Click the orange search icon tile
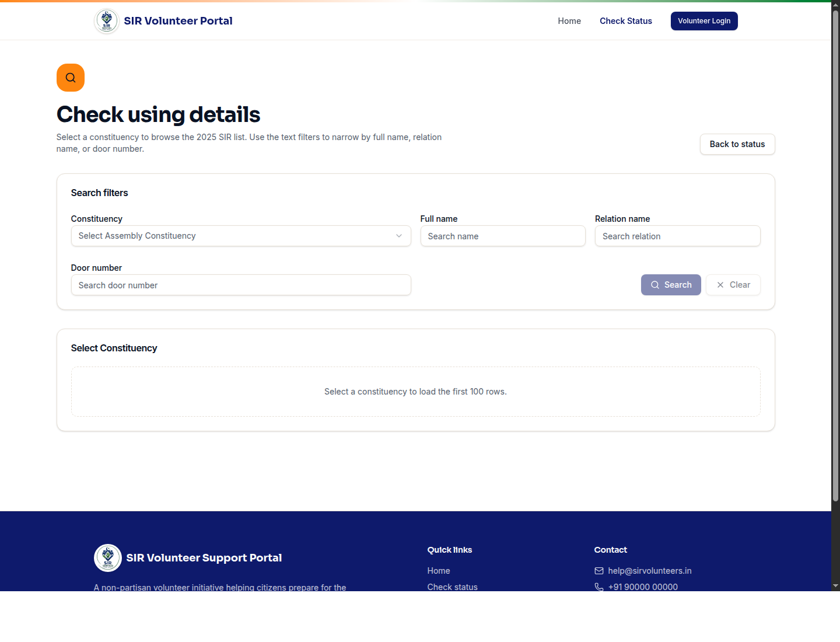The height and width of the screenshot is (642, 840). 71,78
